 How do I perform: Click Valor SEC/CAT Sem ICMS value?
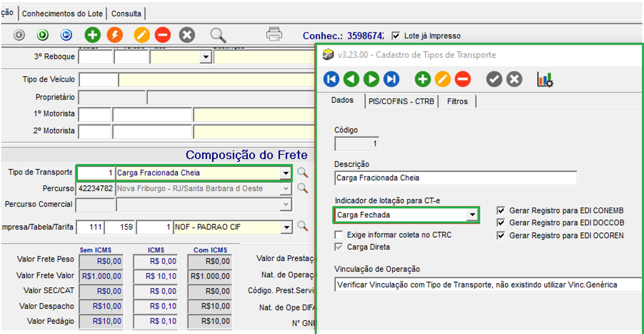[x=101, y=292]
